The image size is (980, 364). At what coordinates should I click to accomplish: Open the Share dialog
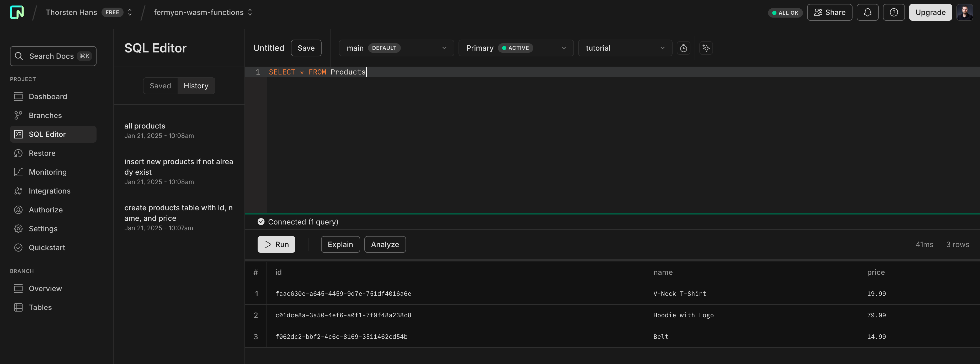[x=829, y=12]
